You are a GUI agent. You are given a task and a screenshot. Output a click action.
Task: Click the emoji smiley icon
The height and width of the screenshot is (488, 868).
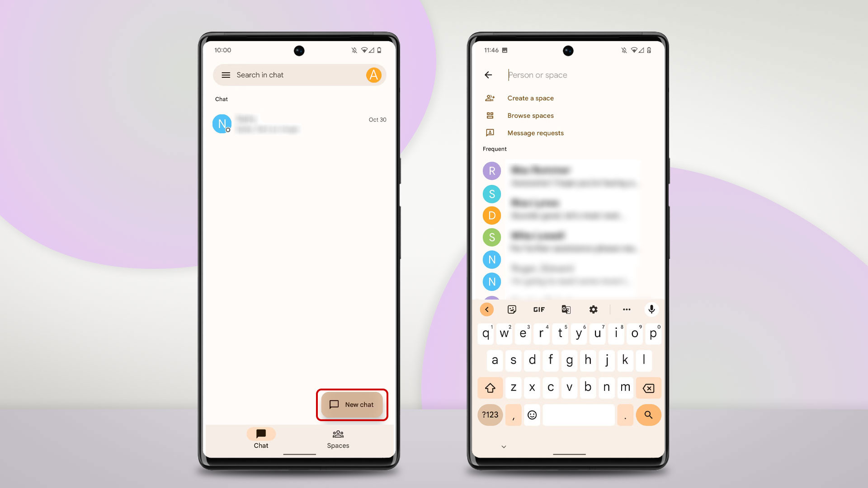pyautogui.click(x=533, y=415)
